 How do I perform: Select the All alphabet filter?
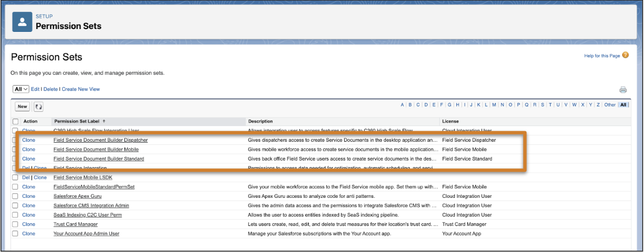click(624, 105)
